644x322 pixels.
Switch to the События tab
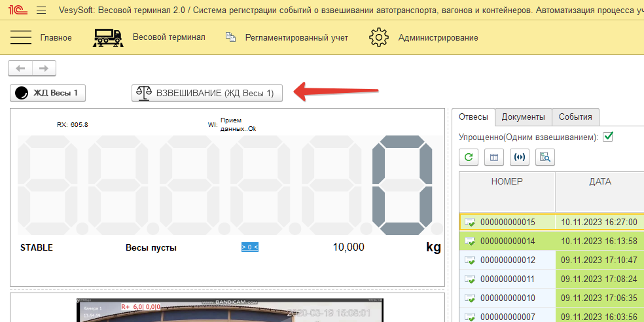point(575,116)
